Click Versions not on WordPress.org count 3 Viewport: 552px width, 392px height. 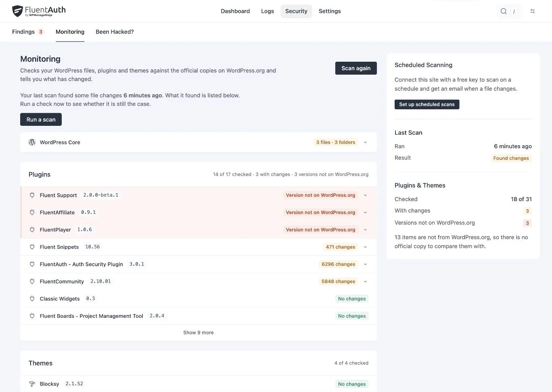[527, 223]
